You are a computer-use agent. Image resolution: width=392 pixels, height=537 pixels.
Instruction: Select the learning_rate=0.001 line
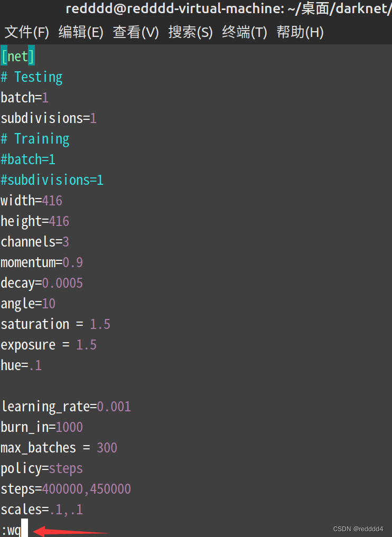click(66, 406)
